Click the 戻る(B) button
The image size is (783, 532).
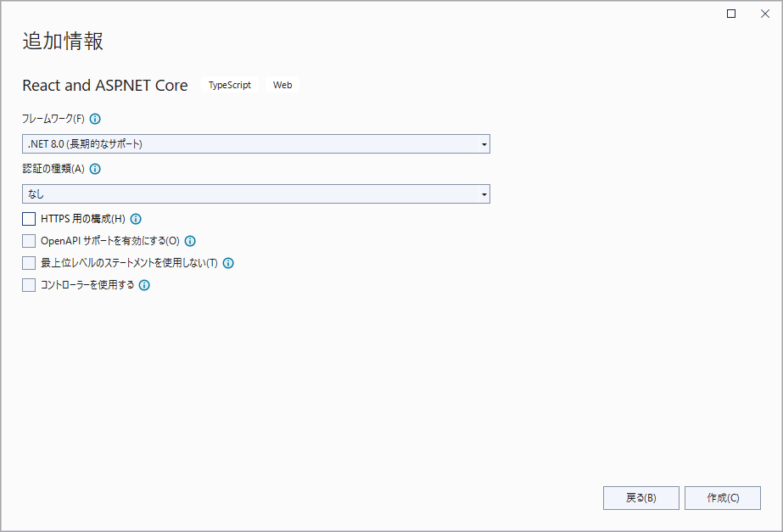tap(641, 498)
